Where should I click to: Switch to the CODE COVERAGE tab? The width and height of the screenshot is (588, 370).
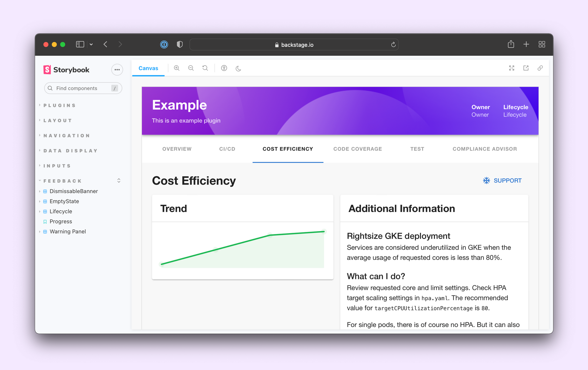point(358,149)
